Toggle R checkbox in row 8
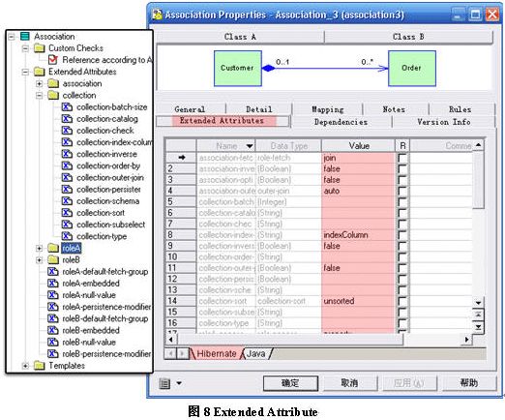505x420 pixels. pyautogui.click(x=402, y=235)
